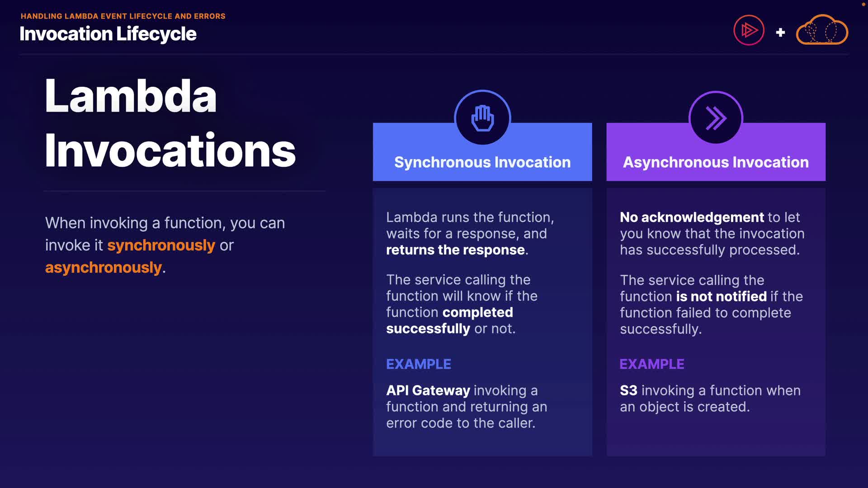
Task: Click the bold returns the response text
Action: [455, 250]
